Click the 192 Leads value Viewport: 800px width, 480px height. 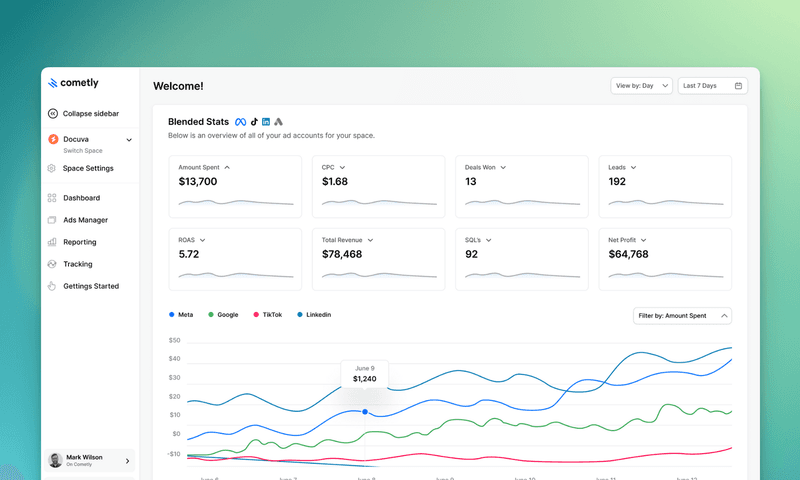tap(617, 182)
